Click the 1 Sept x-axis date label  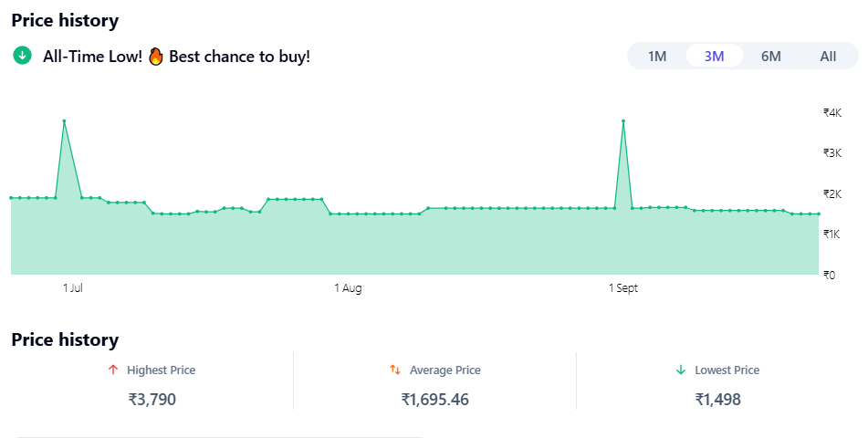tap(623, 288)
